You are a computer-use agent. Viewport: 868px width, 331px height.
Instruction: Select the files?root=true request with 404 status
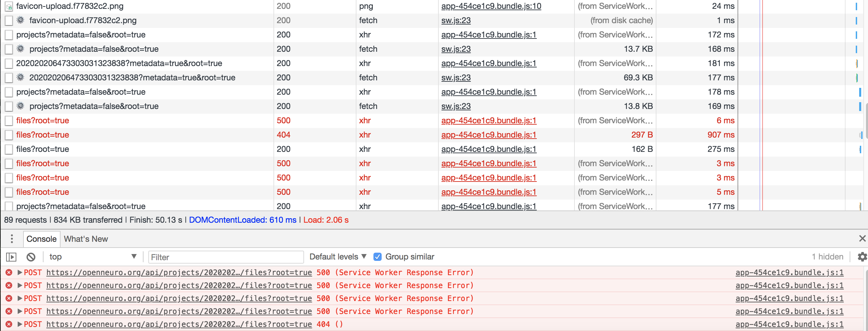pos(43,135)
